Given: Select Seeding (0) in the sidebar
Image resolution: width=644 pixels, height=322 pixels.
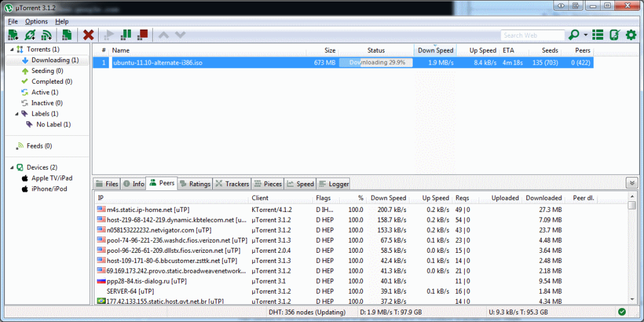Looking at the screenshot, I should [47, 70].
